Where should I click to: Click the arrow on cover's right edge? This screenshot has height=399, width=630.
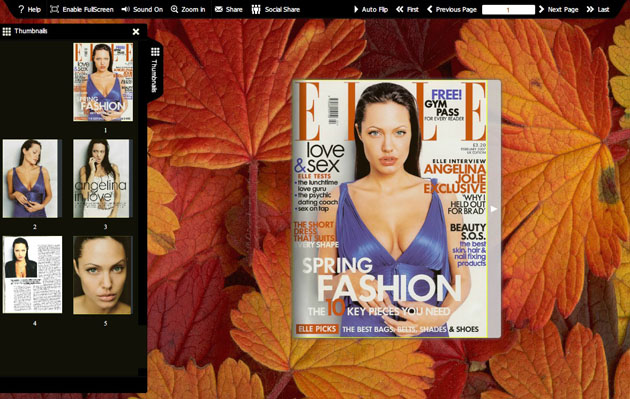(494, 209)
